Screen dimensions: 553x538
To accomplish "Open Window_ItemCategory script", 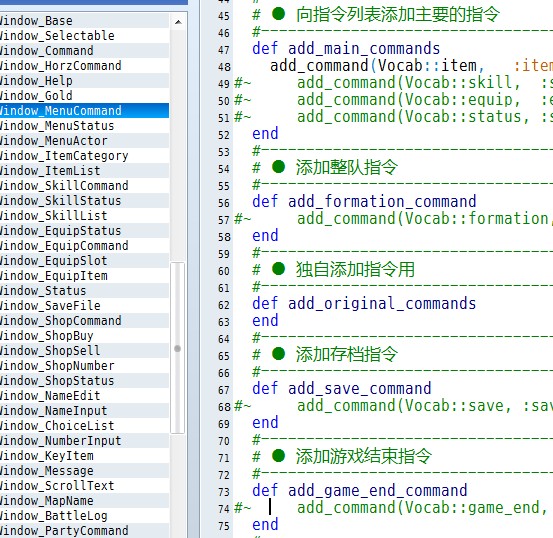I will coord(84,156).
